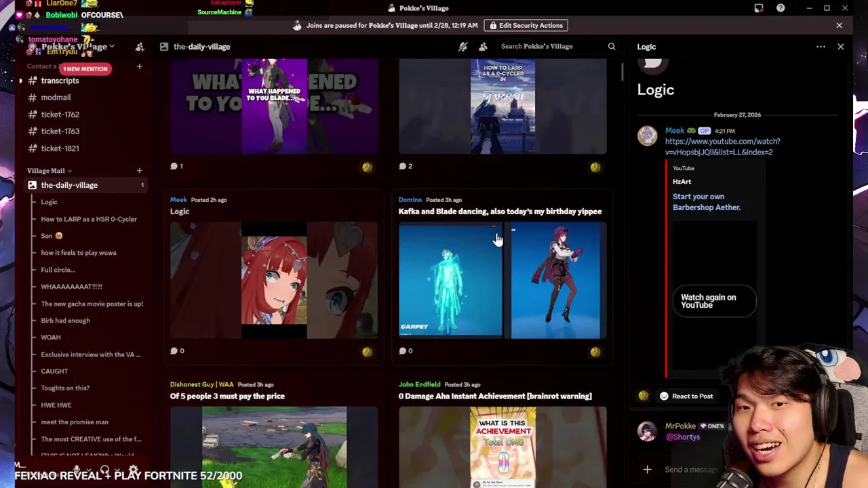868x488 pixels.
Task: Click the MrPokke username in the reply
Action: coord(680,426)
